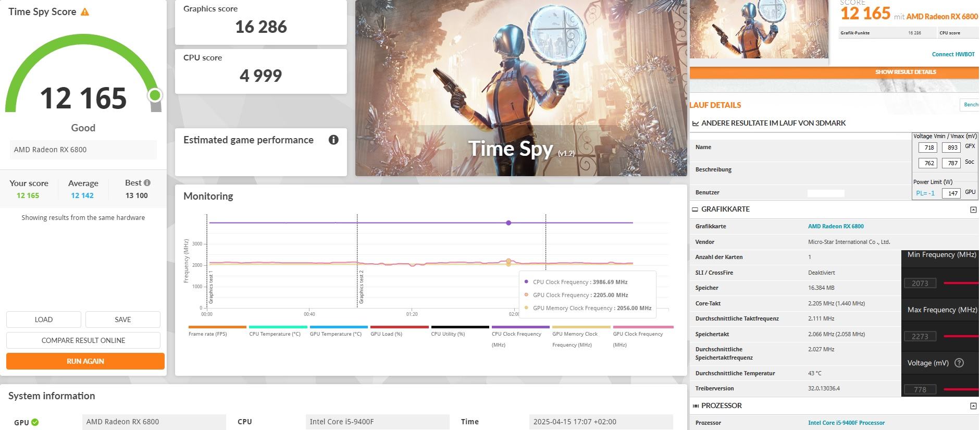Viewport: 980px width, 430px height.
Task: Click the SoC Vmin field showing 762
Action: pos(928,163)
